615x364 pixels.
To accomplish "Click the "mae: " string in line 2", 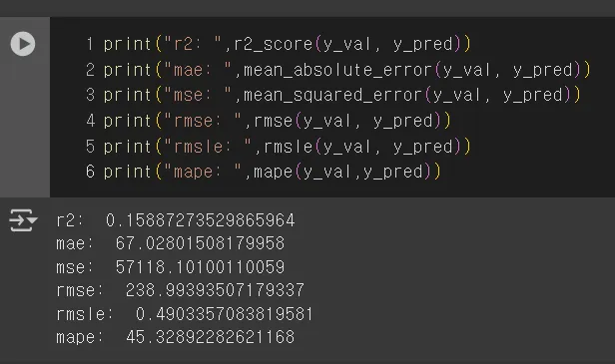I will (199, 70).
